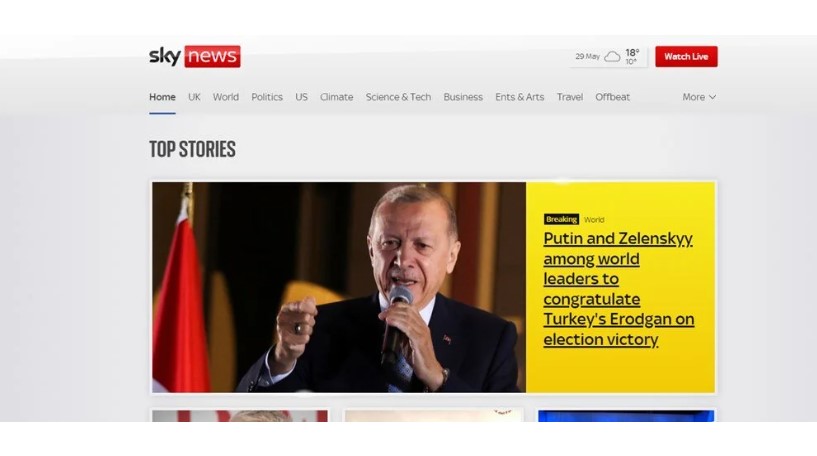Click the red Watch Live button

coord(686,56)
